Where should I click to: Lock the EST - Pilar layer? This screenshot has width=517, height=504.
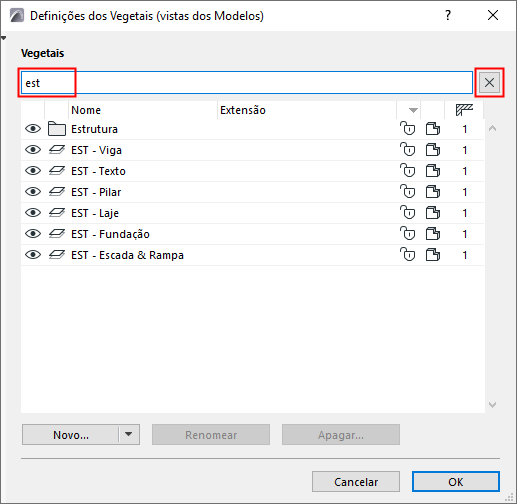click(x=407, y=192)
